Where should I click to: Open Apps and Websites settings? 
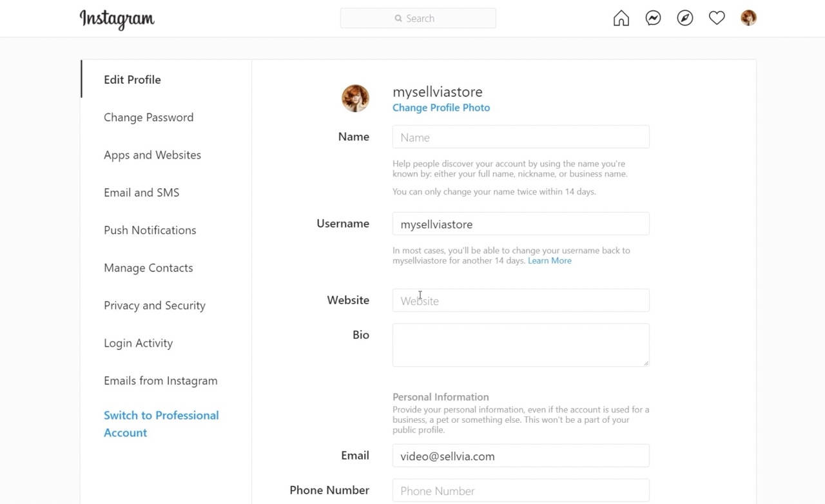[152, 155]
